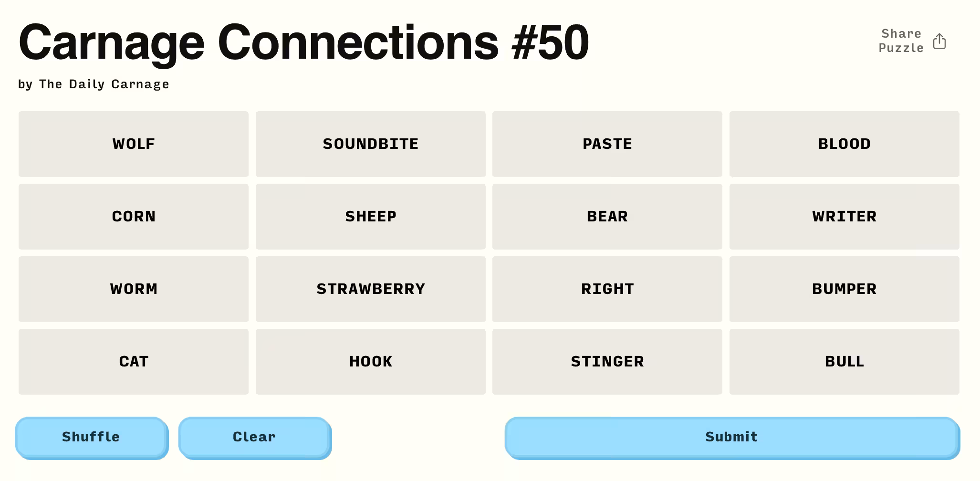The height and width of the screenshot is (481, 980).
Task: Choose the SHEEP tile
Action: click(370, 217)
